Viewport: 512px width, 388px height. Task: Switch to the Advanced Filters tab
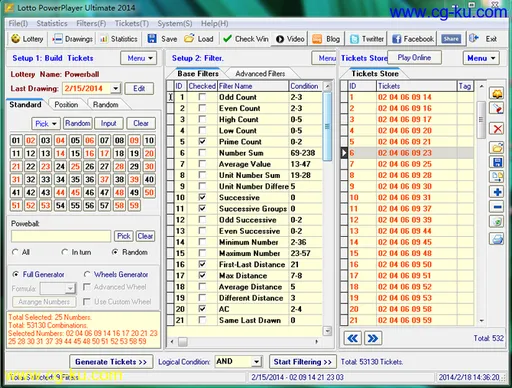[260, 74]
